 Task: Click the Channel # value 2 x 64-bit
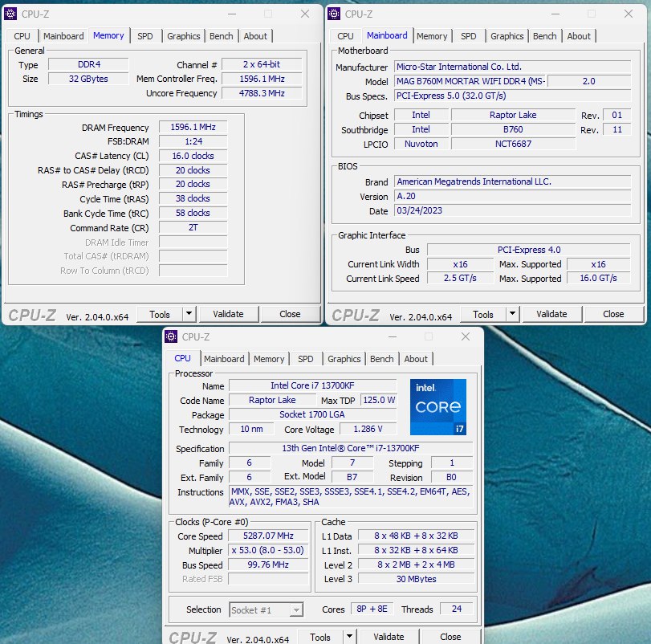pyautogui.click(x=262, y=64)
